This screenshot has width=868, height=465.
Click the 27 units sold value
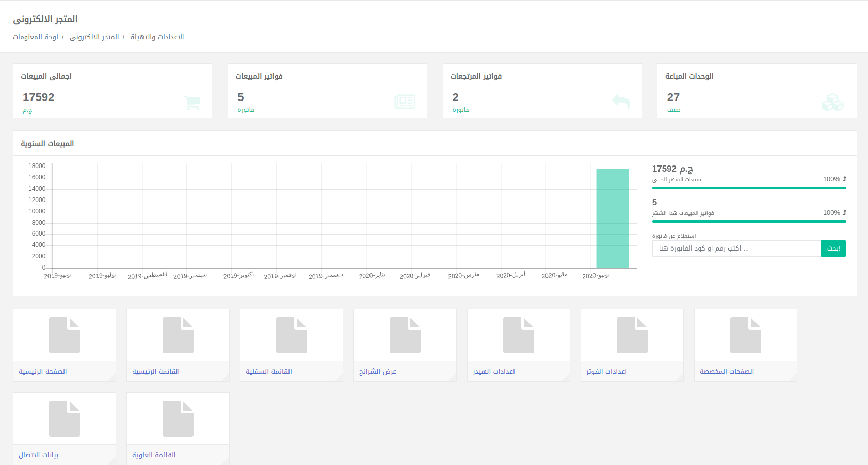(673, 97)
